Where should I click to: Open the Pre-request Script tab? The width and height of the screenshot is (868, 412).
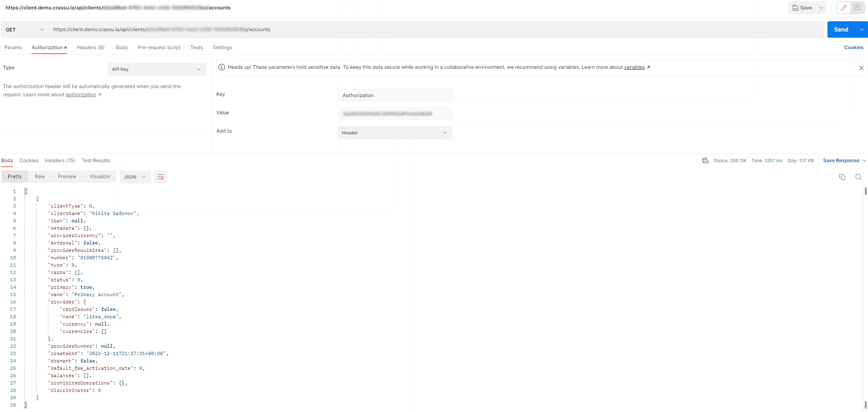click(159, 48)
